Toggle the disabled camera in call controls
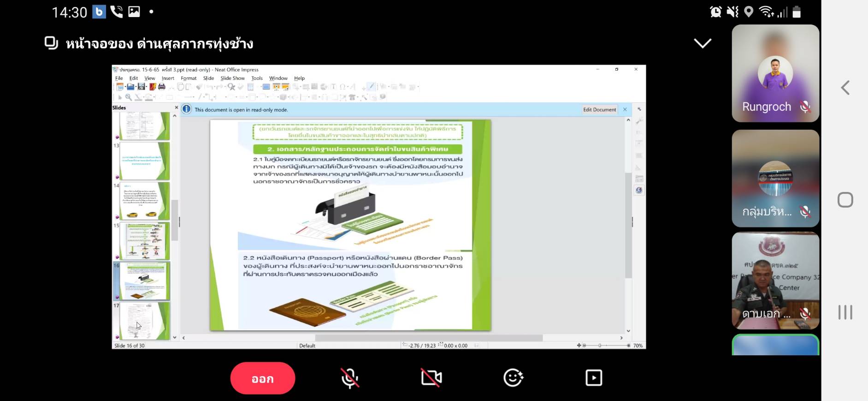Image resolution: width=868 pixels, height=401 pixels. [431, 378]
